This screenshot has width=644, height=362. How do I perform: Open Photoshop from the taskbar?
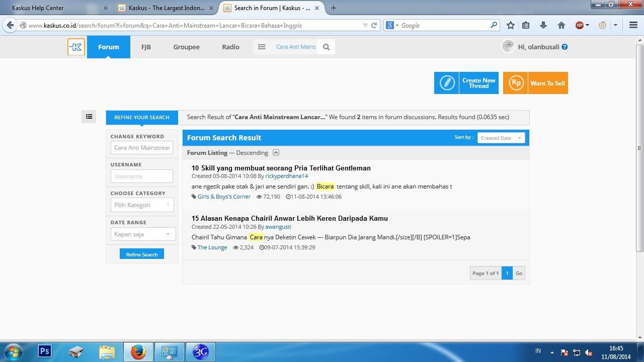pyautogui.click(x=45, y=351)
